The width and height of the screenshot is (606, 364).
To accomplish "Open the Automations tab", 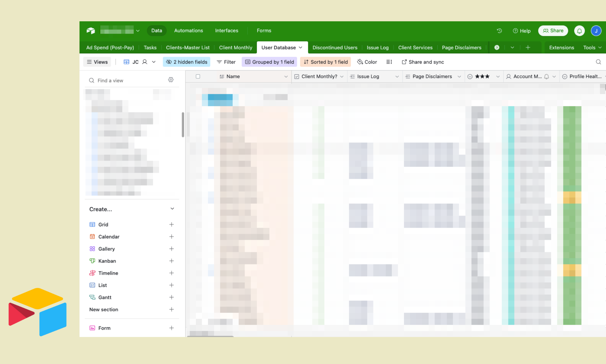I will click(x=188, y=31).
